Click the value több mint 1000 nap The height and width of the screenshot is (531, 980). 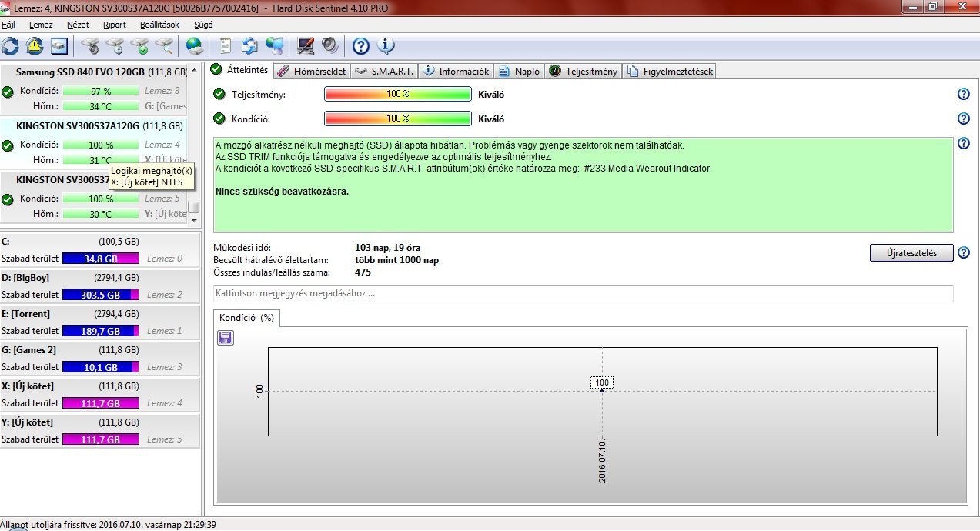click(396, 260)
